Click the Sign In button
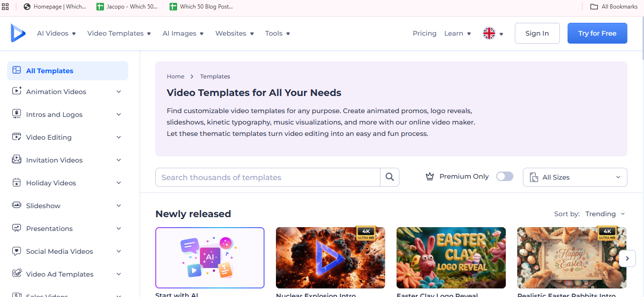 [537, 33]
